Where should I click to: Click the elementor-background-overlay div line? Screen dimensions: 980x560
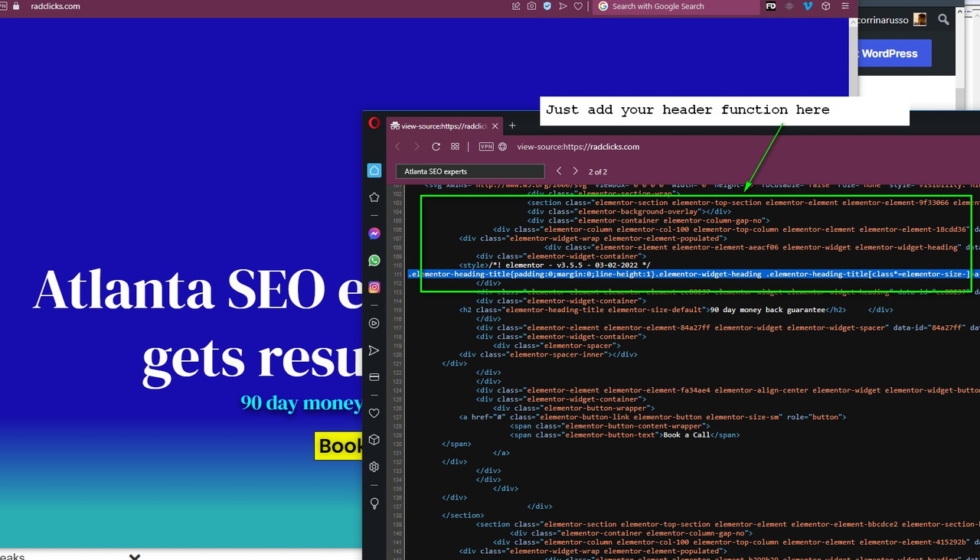629,211
